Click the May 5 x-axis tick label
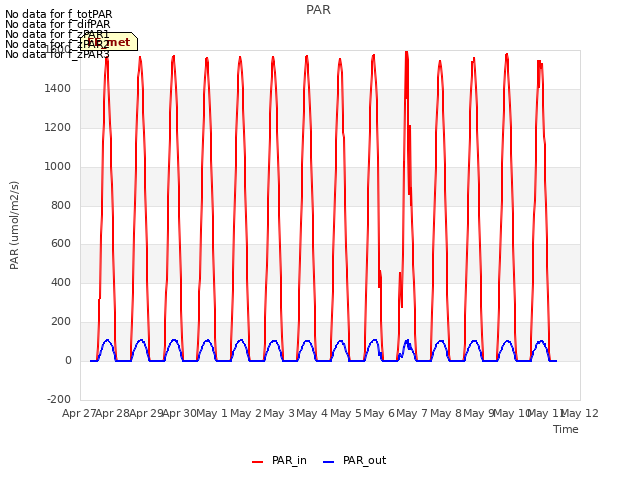 [346, 413]
